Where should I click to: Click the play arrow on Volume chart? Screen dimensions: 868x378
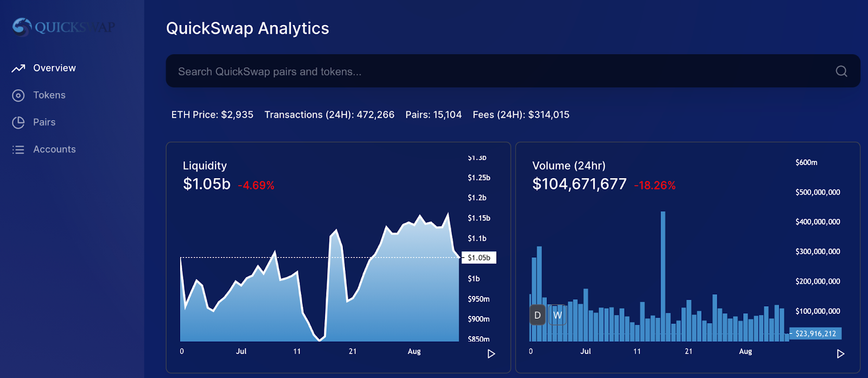[841, 354]
